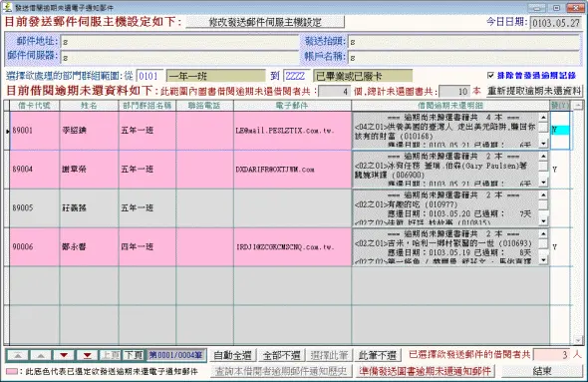This screenshot has height=382, width=588.
Task: Click overdue borrowers count field showing 4
Action: tap(335, 91)
